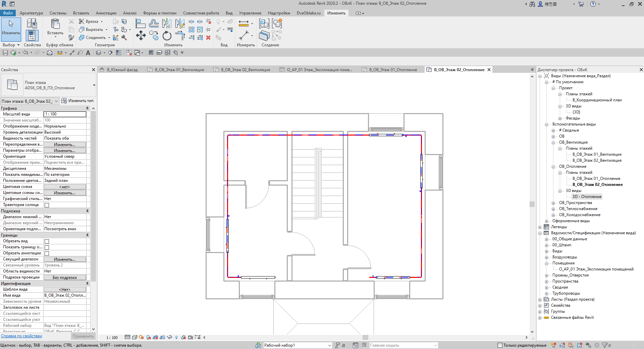
Task: Click the Split Element tool icon
Action: click(x=192, y=21)
